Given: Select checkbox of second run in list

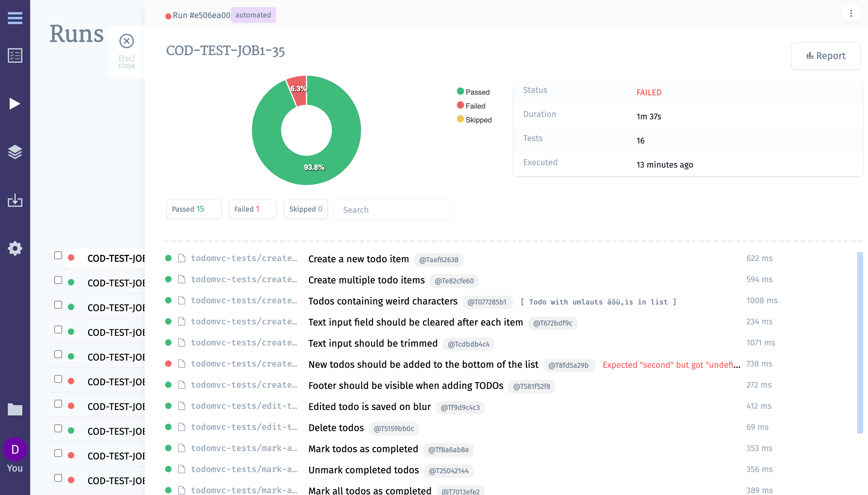Looking at the screenshot, I should tap(58, 280).
